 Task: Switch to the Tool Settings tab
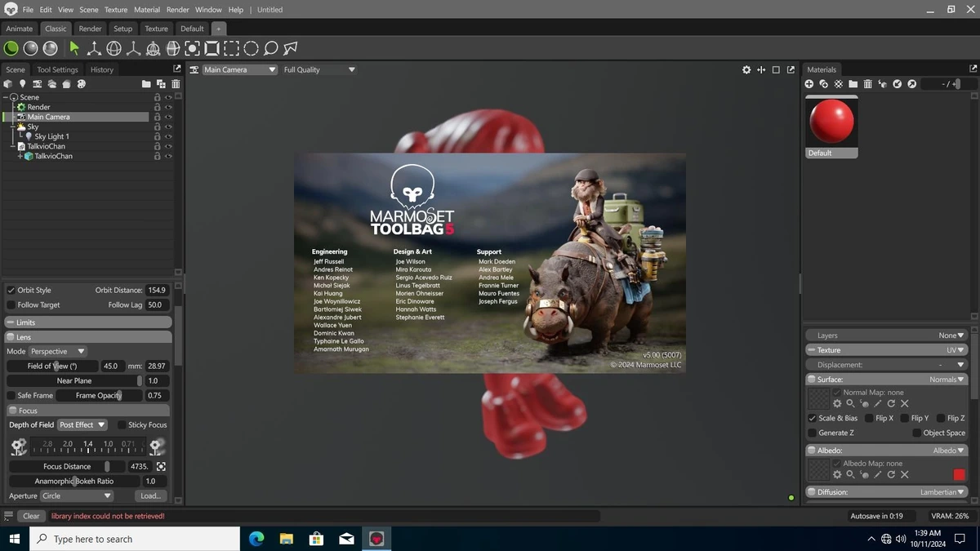click(x=58, y=69)
